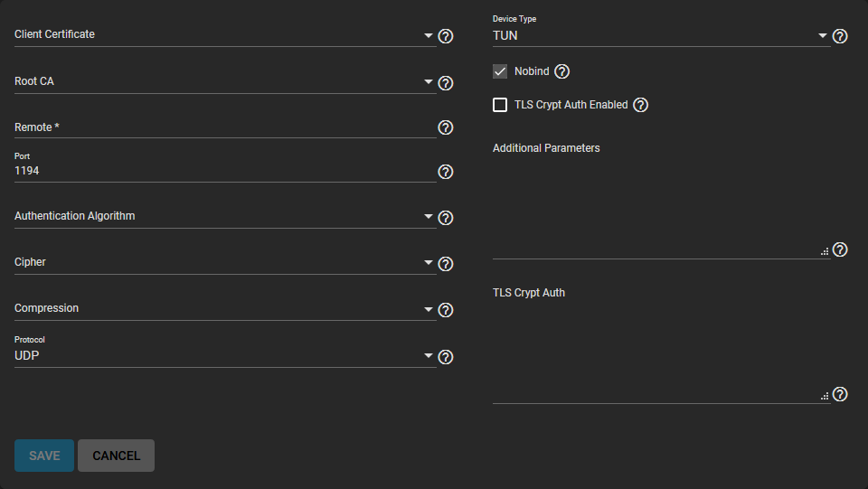Open the Device Type dropdown
This screenshot has width=868, height=489.
click(660, 36)
